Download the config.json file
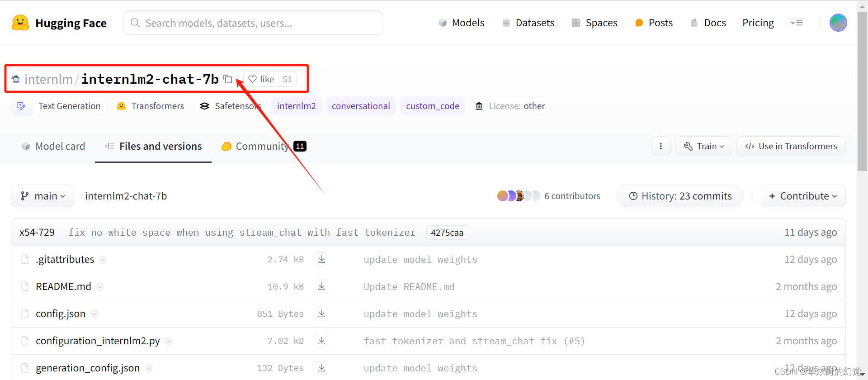This screenshot has width=868, height=380. click(321, 313)
